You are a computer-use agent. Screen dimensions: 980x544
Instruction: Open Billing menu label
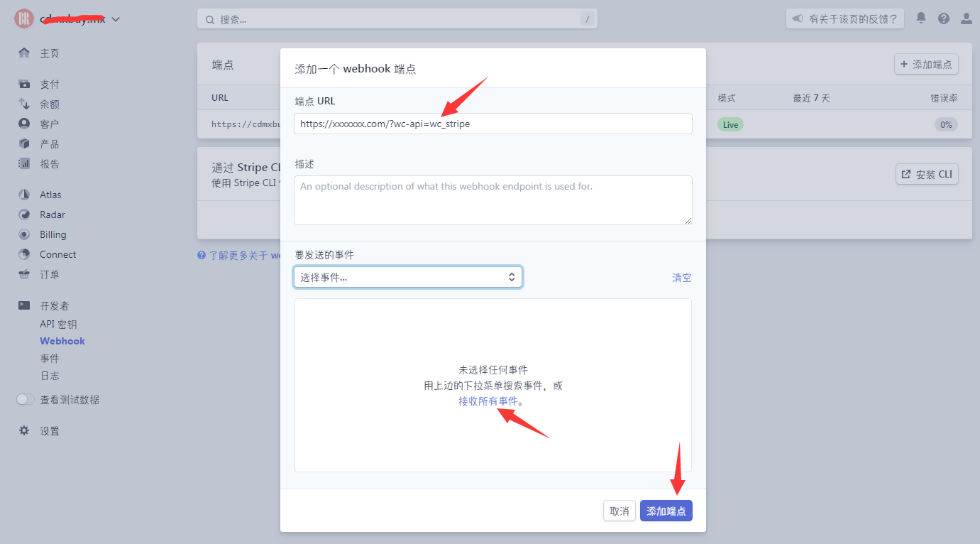[53, 234]
